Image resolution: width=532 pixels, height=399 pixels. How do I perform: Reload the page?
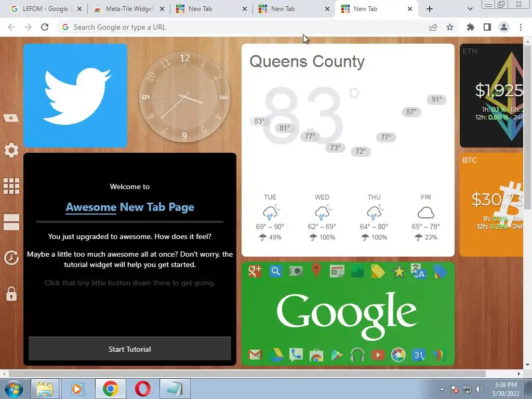45,27
